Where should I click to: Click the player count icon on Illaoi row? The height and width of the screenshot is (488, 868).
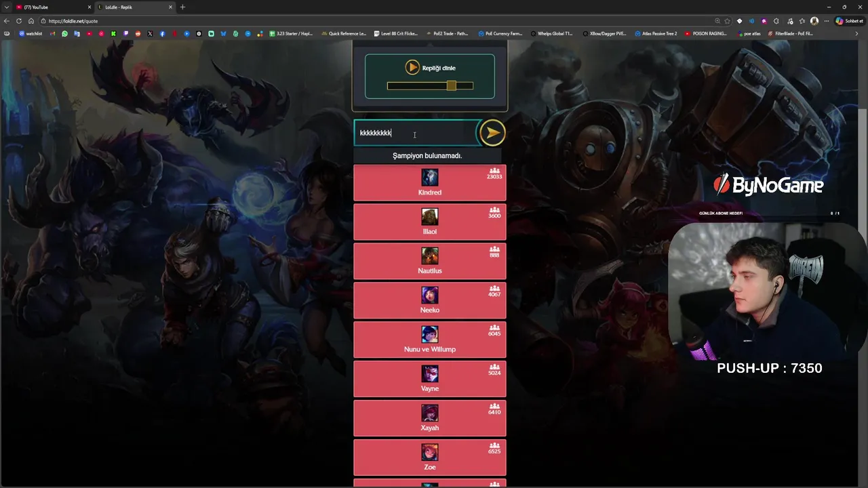click(494, 210)
